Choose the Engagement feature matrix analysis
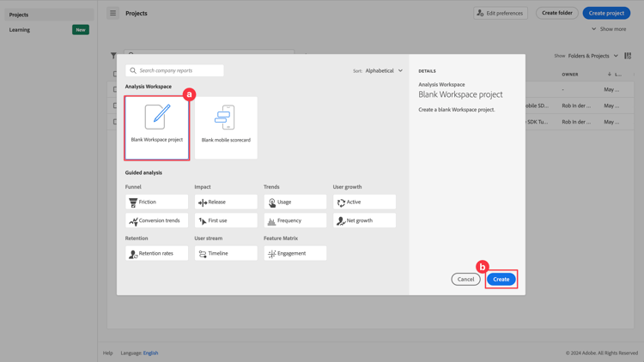The image size is (644, 362). [x=295, y=253]
